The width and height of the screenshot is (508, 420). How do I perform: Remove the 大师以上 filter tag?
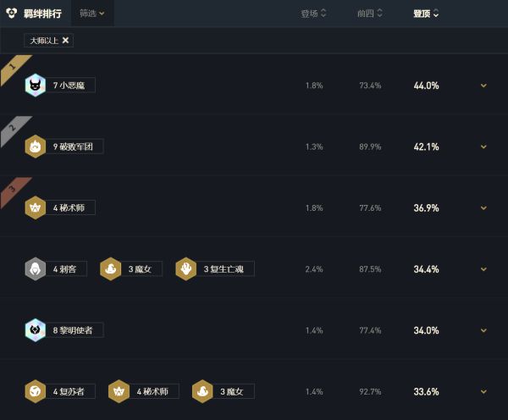[66, 40]
